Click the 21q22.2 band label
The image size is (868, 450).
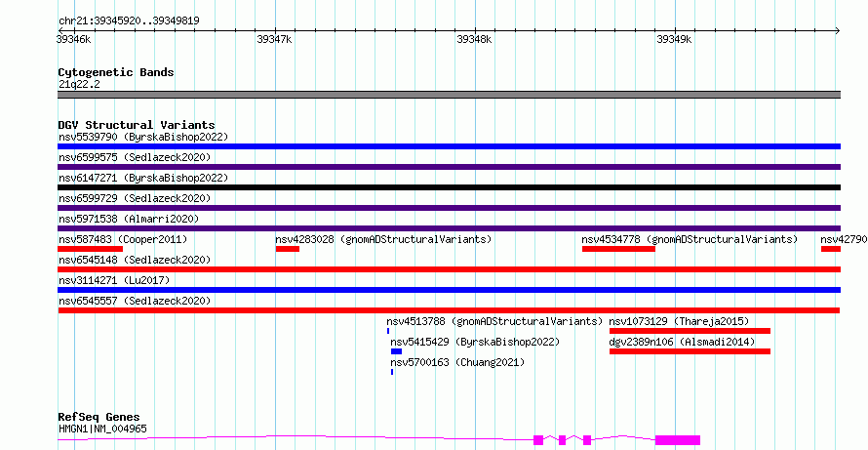tap(79, 85)
